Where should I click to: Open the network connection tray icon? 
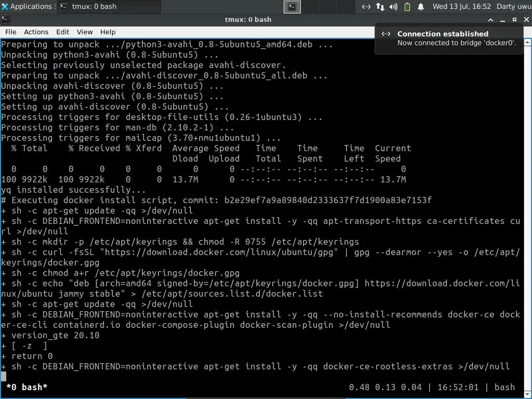pyautogui.click(x=366, y=7)
